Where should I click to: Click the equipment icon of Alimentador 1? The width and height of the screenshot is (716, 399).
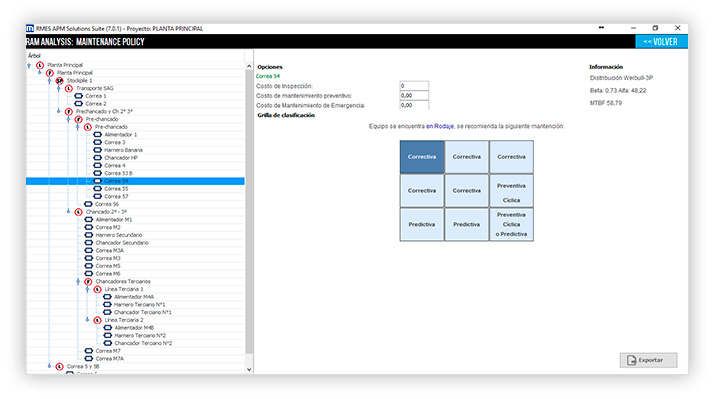tap(97, 135)
